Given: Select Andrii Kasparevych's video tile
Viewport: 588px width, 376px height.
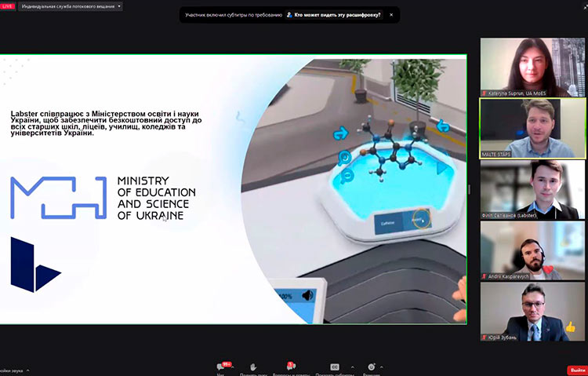Looking at the screenshot, I should (533, 250).
